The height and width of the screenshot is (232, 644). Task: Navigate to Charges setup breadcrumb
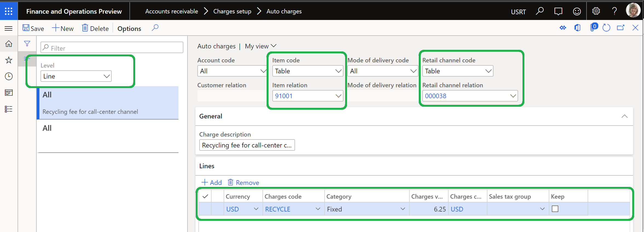pyautogui.click(x=232, y=11)
